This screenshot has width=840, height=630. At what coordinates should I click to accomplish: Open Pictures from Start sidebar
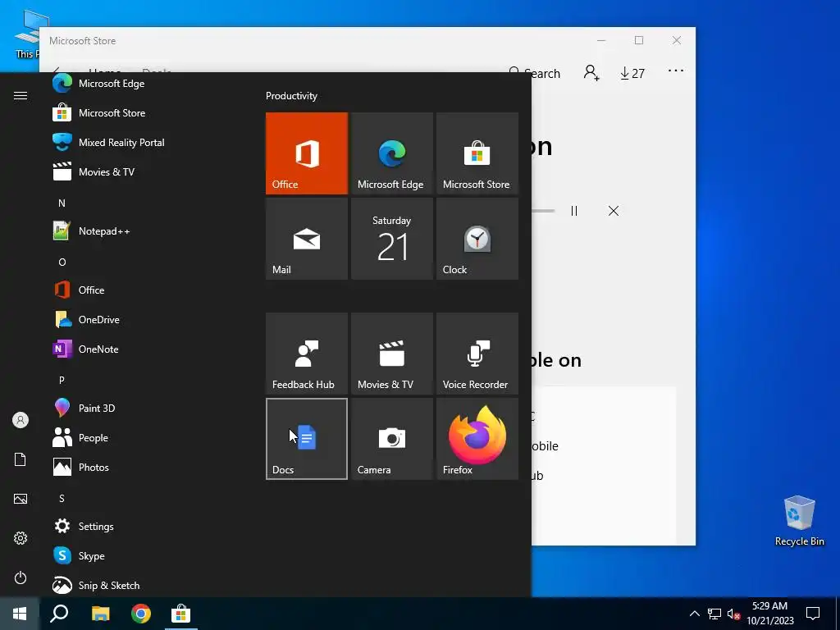point(21,499)
